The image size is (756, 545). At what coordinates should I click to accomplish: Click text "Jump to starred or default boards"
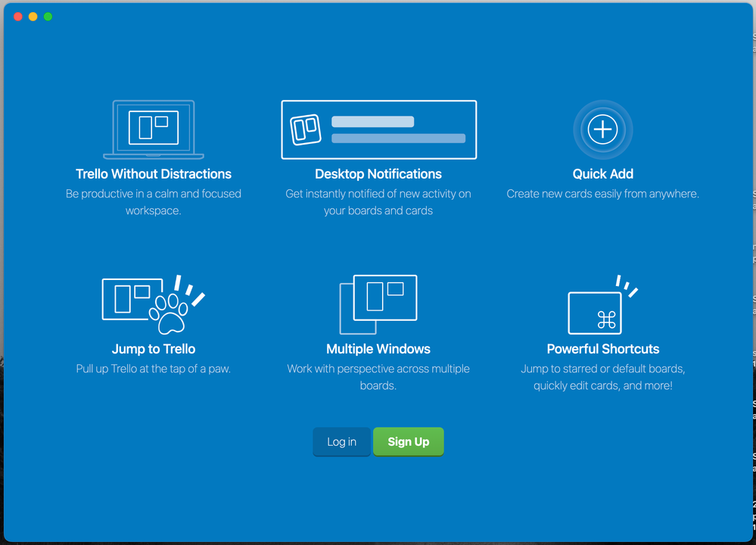602,369
